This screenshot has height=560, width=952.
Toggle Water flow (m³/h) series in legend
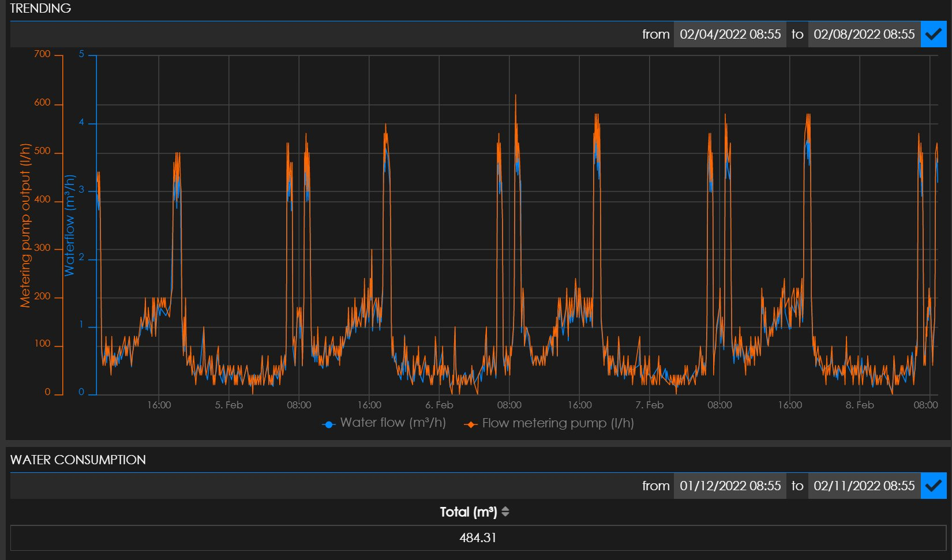point(384,423)
